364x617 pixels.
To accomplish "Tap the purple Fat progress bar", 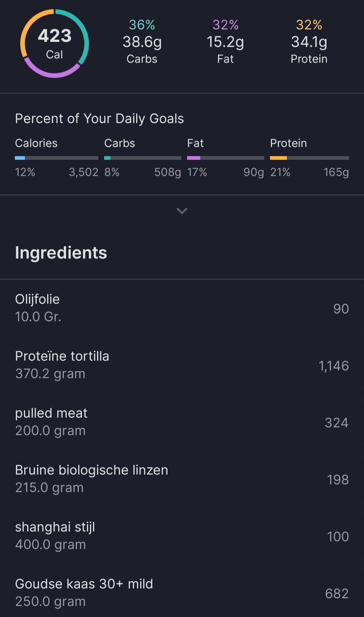I will (225, 158).
